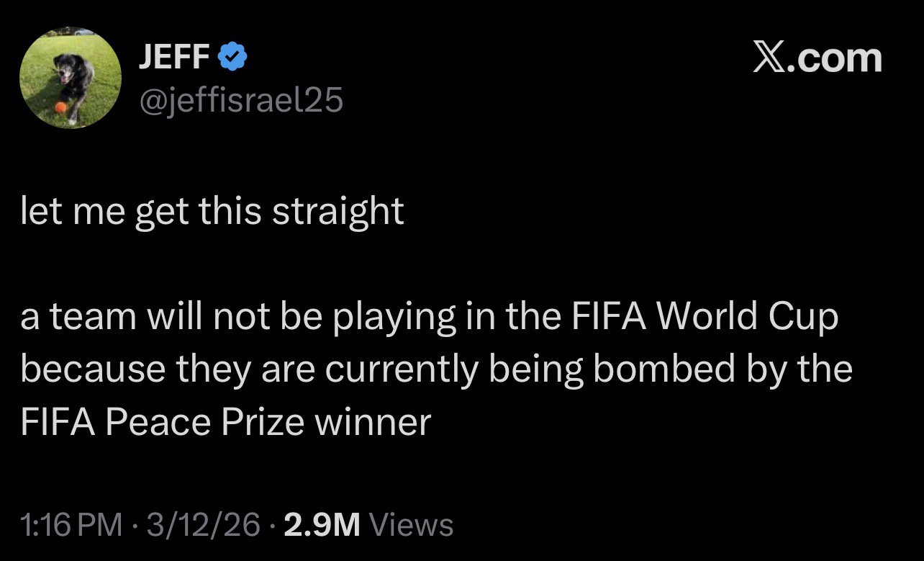This screenshot has width=924, height=561.
Task: Click the "2.9M" view count number
Action: click(322, 525)
